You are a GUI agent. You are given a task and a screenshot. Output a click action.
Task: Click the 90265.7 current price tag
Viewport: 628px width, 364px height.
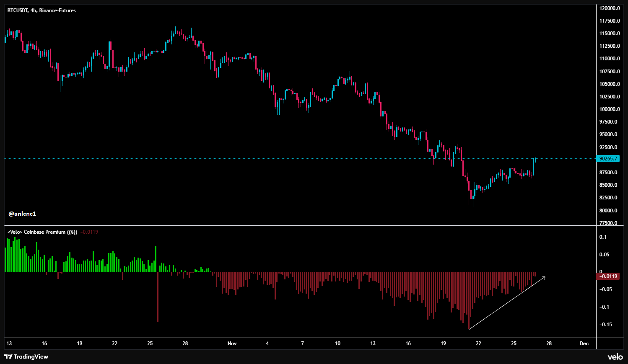[608, 159]
